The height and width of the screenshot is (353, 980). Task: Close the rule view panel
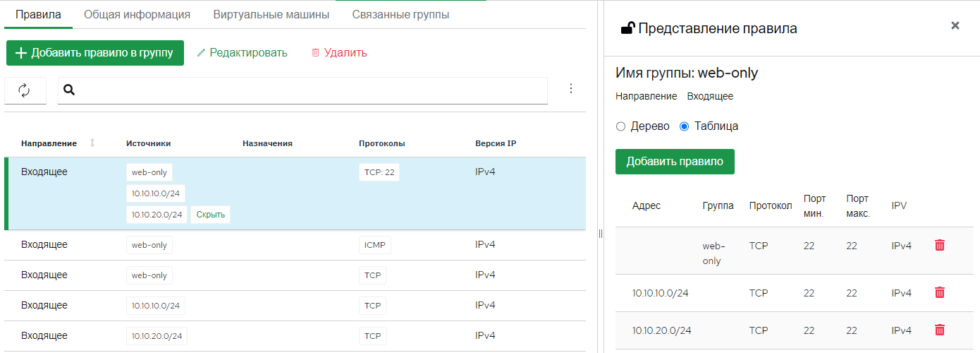click(955, 25)
